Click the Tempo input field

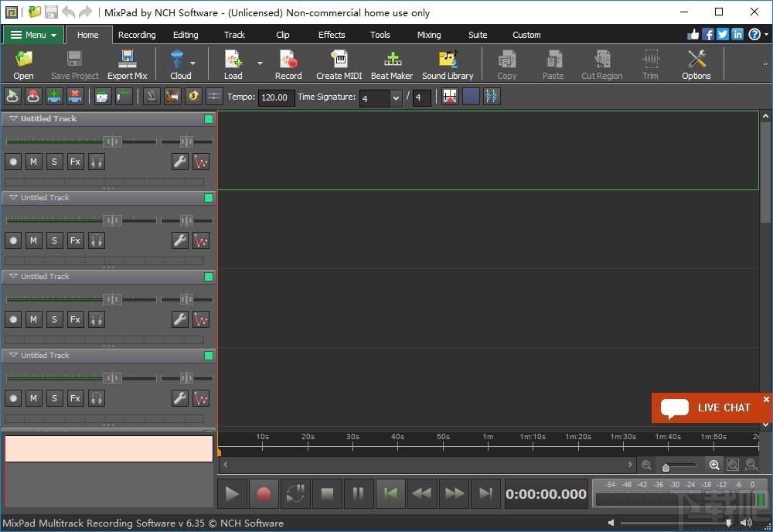(x=276, y=97)
